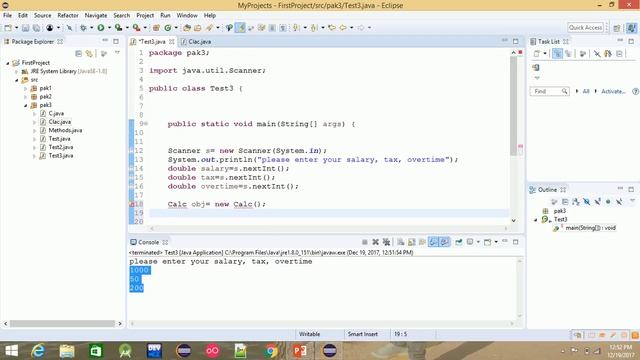Toggle Link with Editor in Package Explorer
Image resolution: width=640 pixels, height=360 pixels.
(x=89, y=53)
